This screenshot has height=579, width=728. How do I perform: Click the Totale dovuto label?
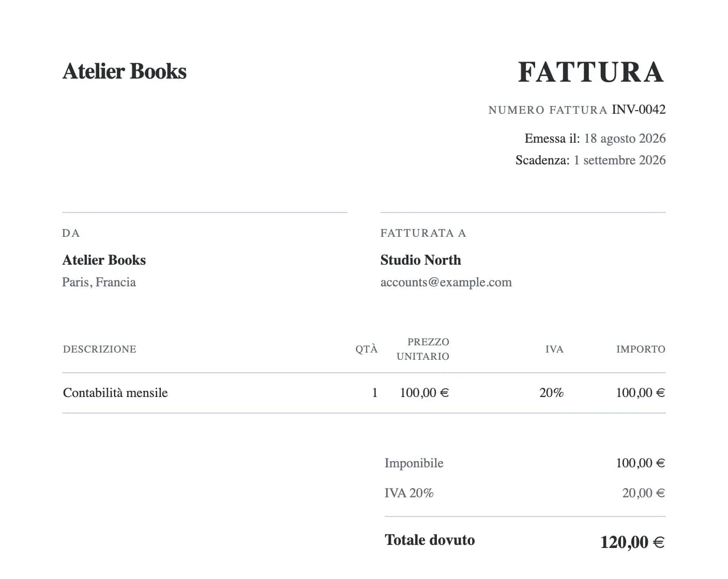click(x=430, y=540)
